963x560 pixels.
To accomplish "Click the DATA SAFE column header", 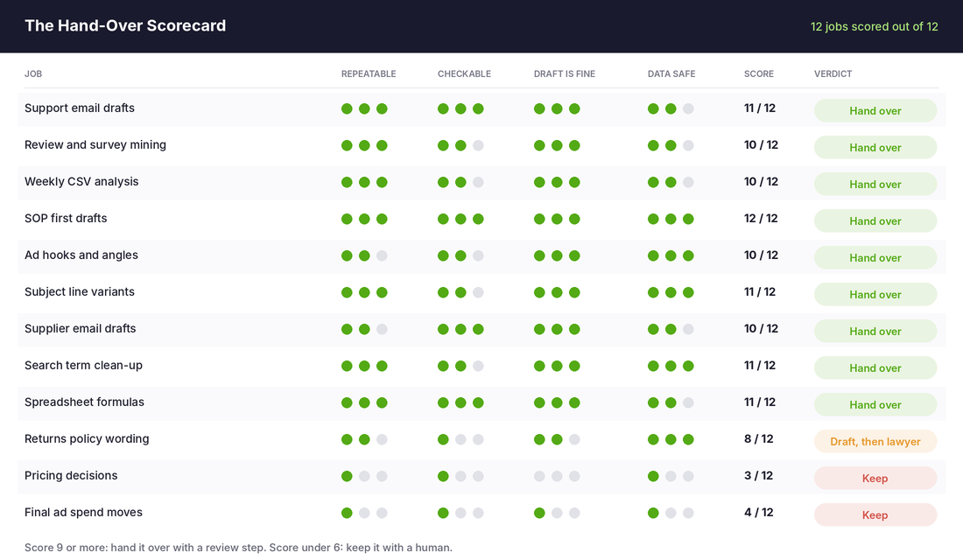I will click(x=671, y=73).
